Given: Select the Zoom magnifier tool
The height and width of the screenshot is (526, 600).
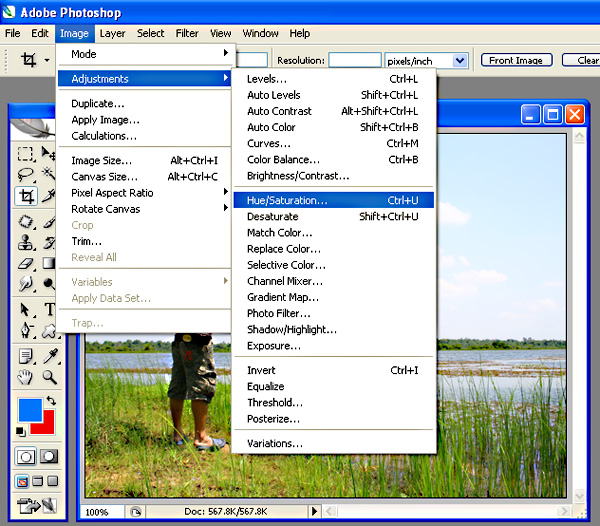Looking at the screenshot, I should (50, 377).
